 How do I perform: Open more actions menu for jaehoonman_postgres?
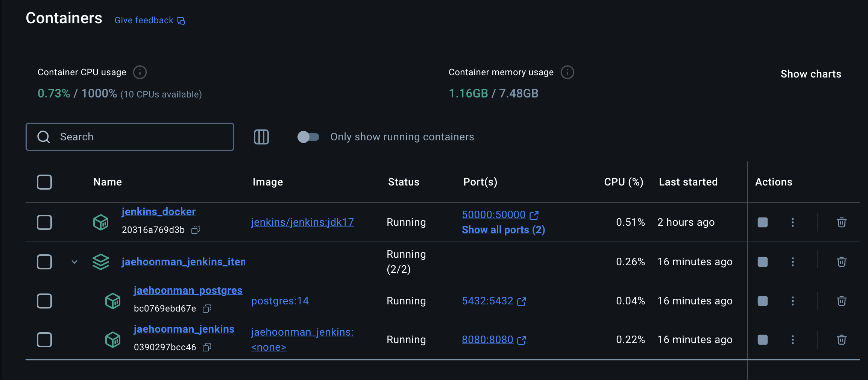[x=793, y=301]
